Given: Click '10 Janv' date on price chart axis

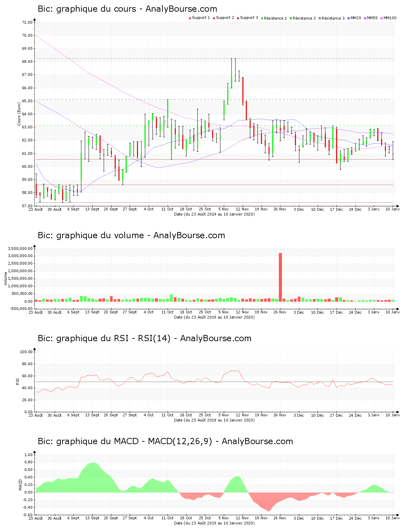Looking at the screenshot, I should [x=393, y=209].
